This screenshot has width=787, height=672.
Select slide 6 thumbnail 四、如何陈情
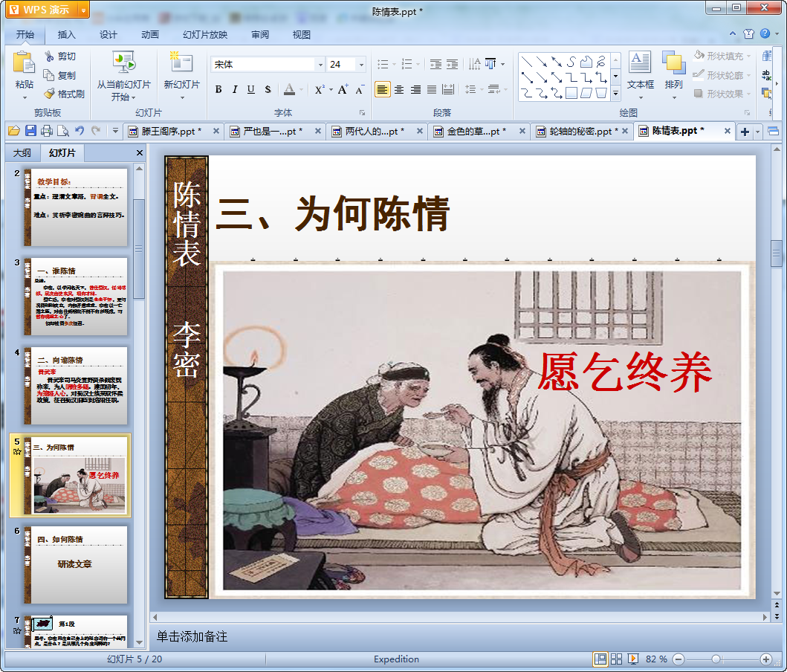[x=76, y=565]
